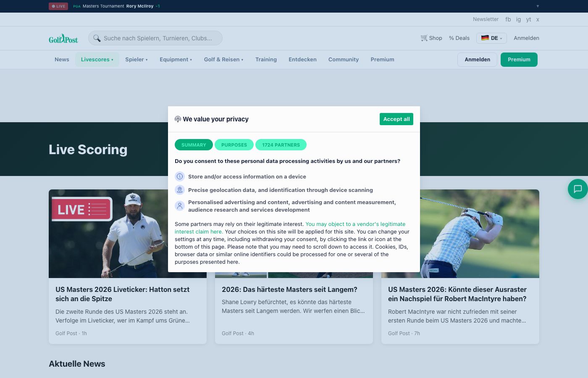Click the 'Golf Post · 4h' byline
The height and width of the screenshot is (378, 588).
[x=238, y=333]
